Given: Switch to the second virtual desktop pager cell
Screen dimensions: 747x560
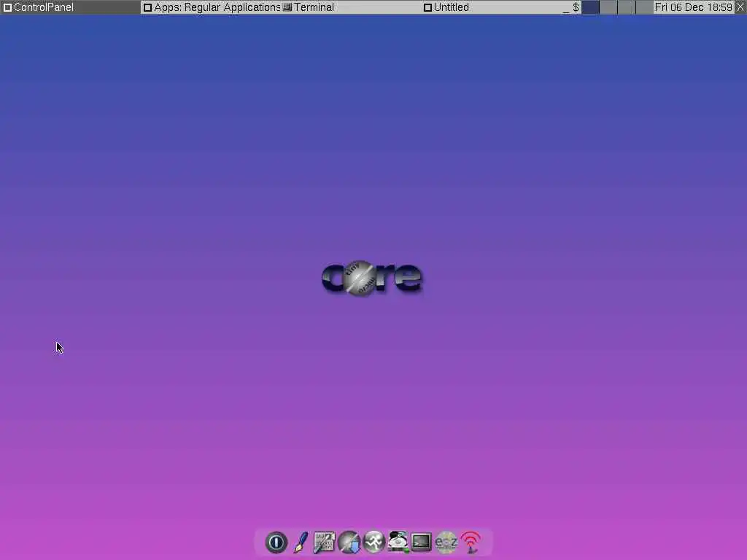Looking at the screenshot, I should tap(608, 7).
